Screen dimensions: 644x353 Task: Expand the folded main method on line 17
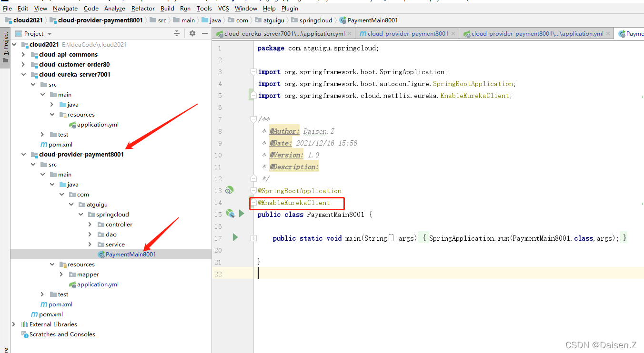253,238
